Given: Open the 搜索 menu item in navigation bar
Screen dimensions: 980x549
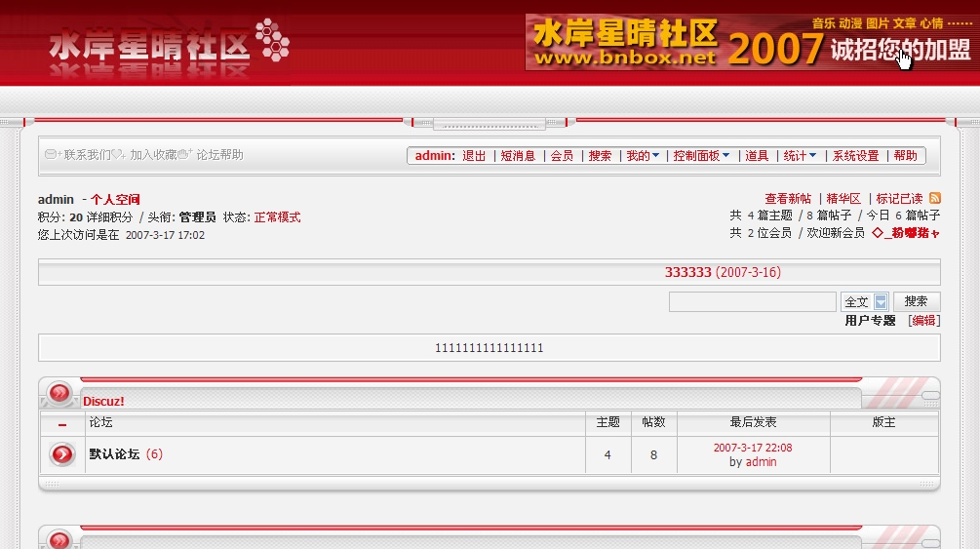Looking at the screenshot, I should 600,156.
